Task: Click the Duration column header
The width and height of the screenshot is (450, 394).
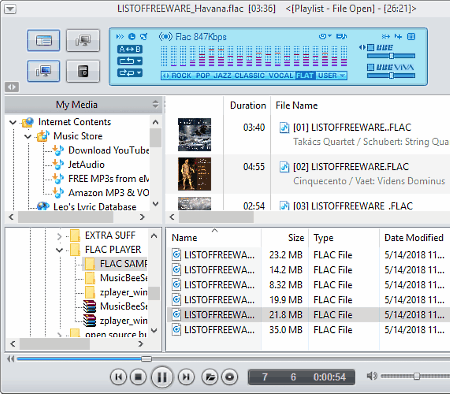Action: 248,106
